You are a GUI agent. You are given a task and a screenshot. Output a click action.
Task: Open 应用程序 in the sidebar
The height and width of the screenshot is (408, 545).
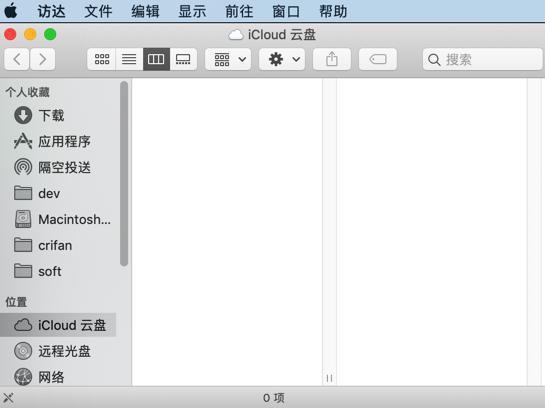58,141
